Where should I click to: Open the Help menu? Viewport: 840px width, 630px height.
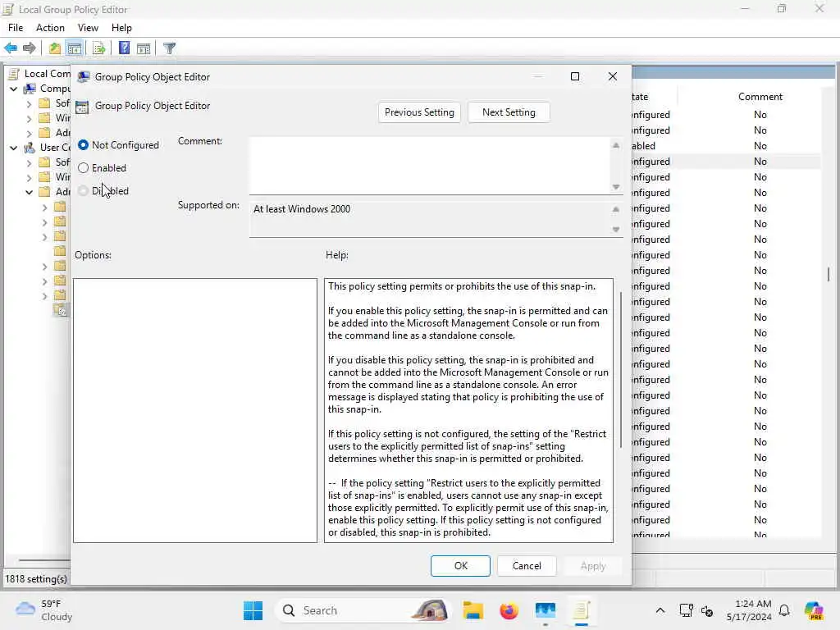[121, 28]
